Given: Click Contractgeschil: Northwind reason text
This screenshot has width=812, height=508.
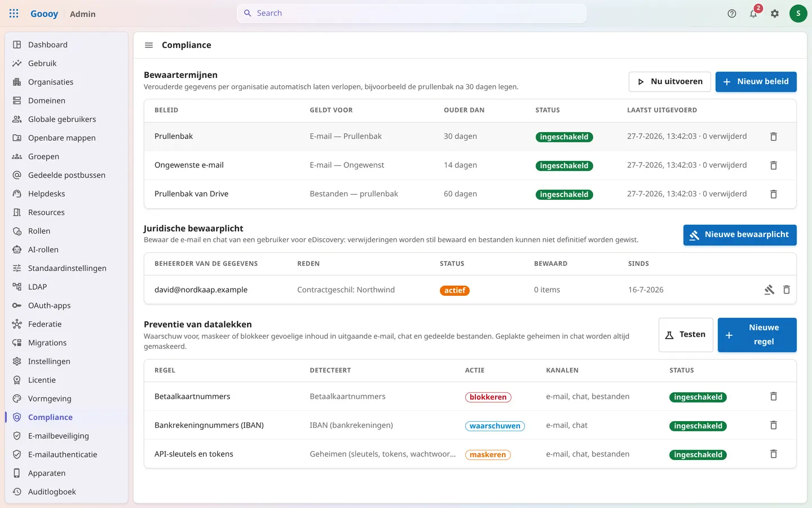Looking at the screenshot, I should (x=346, y=290).
